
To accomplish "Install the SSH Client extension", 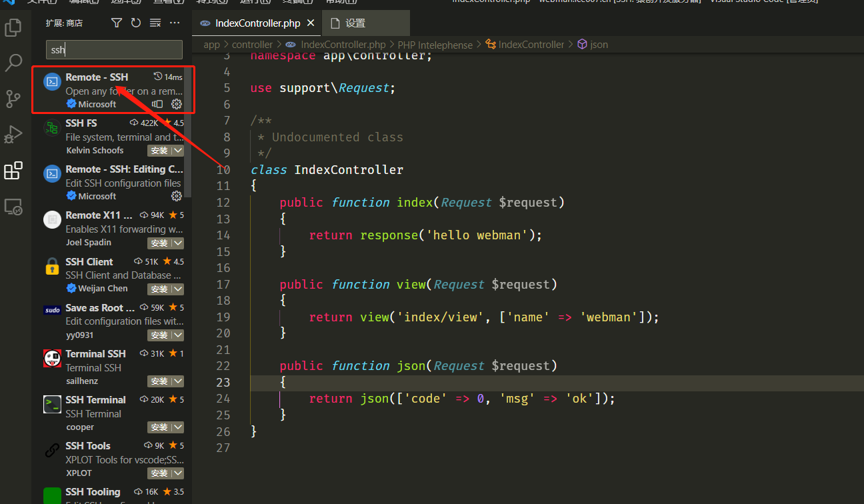I will click(160, 289).
